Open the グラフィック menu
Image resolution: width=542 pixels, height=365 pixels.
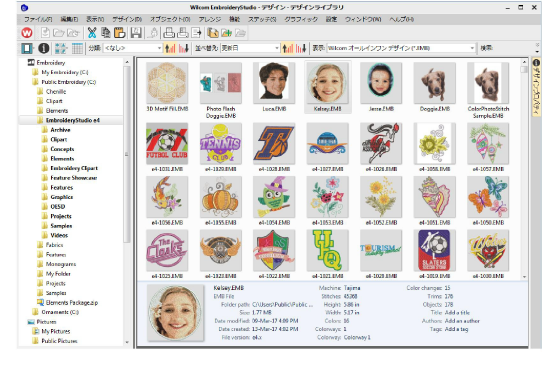(301, 19)
